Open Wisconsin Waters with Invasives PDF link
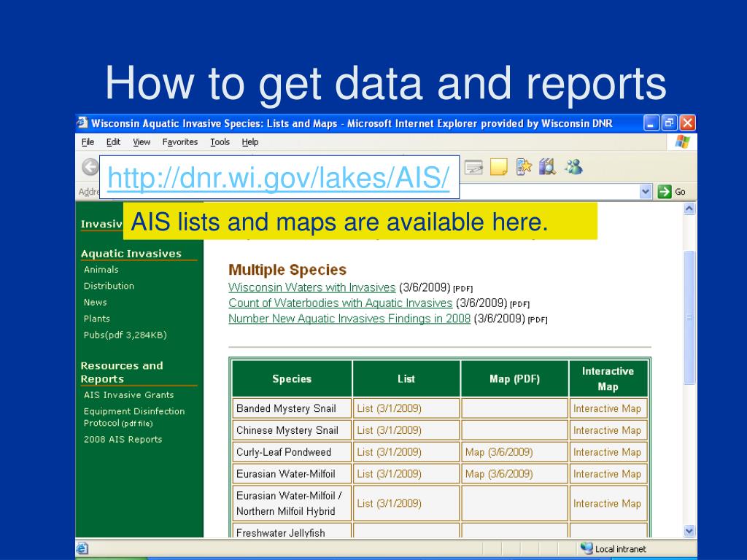Image resolution: width=747 pixels, height=560 pixels. pyautogui.click(x=312, y=287)
